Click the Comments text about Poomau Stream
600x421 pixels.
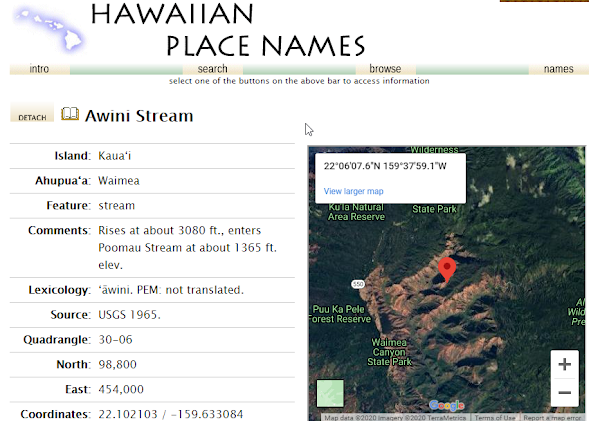tap(188, 248)
